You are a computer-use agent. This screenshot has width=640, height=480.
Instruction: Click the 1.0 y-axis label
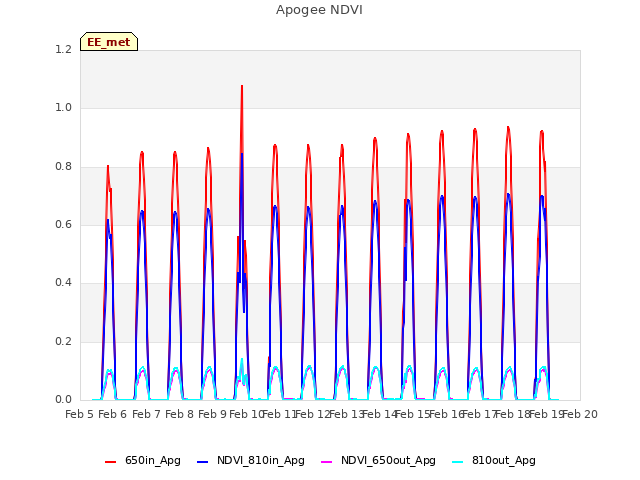click(x=63, y=108)
